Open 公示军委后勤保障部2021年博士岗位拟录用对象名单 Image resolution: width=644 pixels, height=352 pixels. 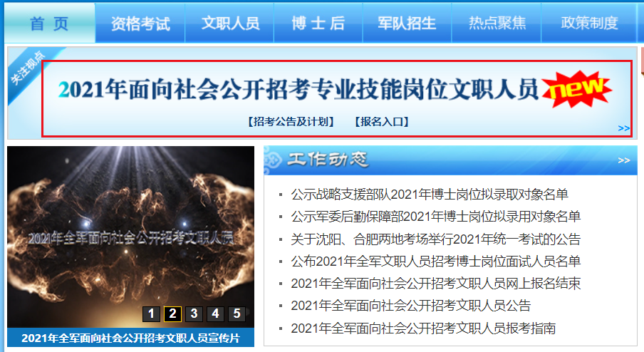click(x=436, y=217)
